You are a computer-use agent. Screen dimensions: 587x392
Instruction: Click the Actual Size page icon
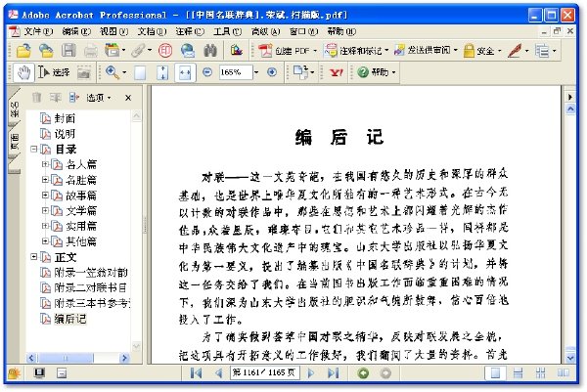140,72
